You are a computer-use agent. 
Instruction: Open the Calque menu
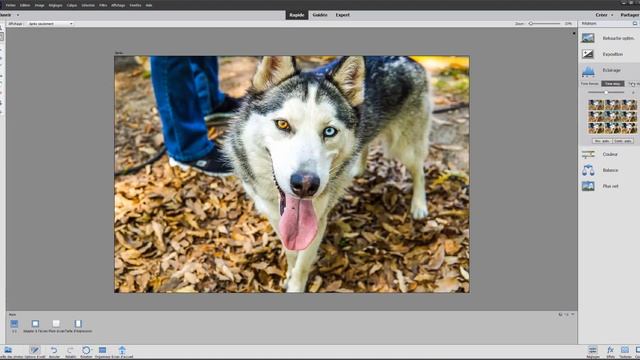72,5
